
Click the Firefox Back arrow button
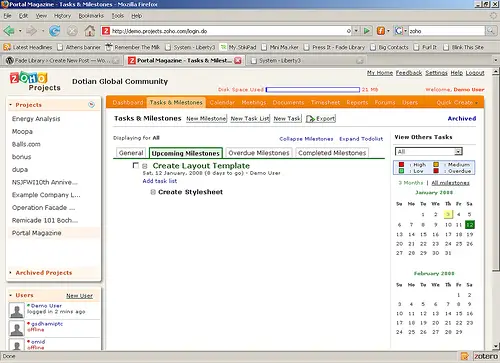point(9,31)
